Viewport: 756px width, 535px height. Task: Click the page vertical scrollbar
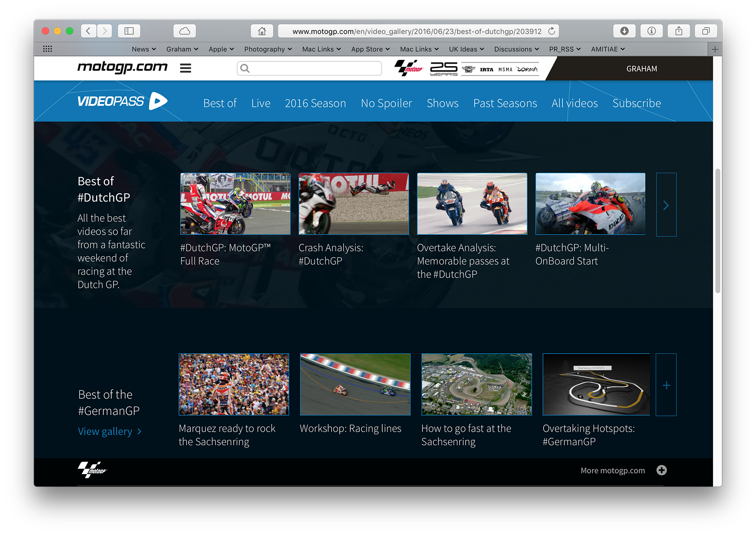pos(718,231)
